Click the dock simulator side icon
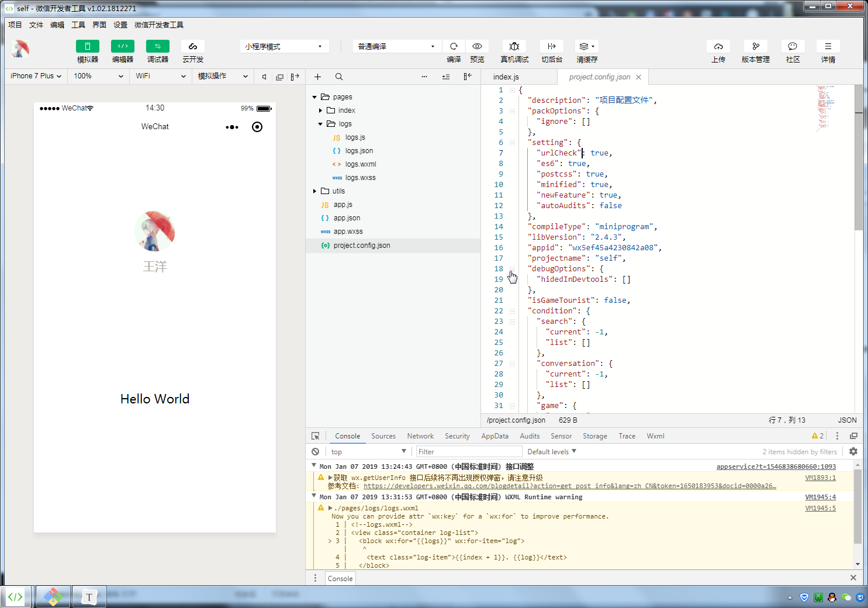Screen dimensions: 868x608 [x=295, y=77]
